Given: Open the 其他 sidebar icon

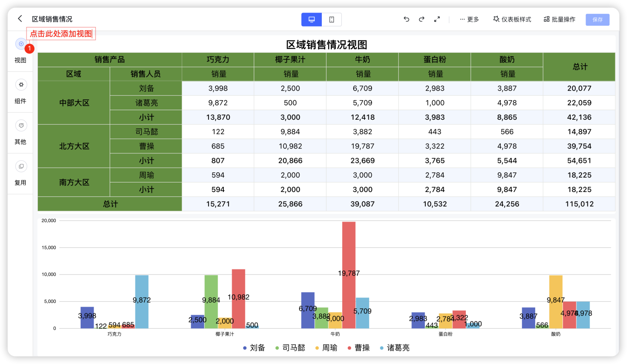Looking at the screenshot, I should [x=21, y=125].
